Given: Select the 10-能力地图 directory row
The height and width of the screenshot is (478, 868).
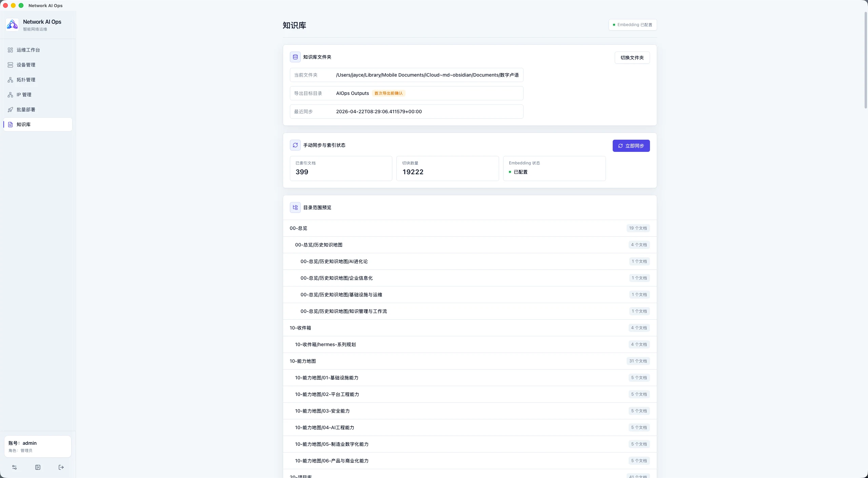Looking at the screenshot, I should (x=470, y=361).
